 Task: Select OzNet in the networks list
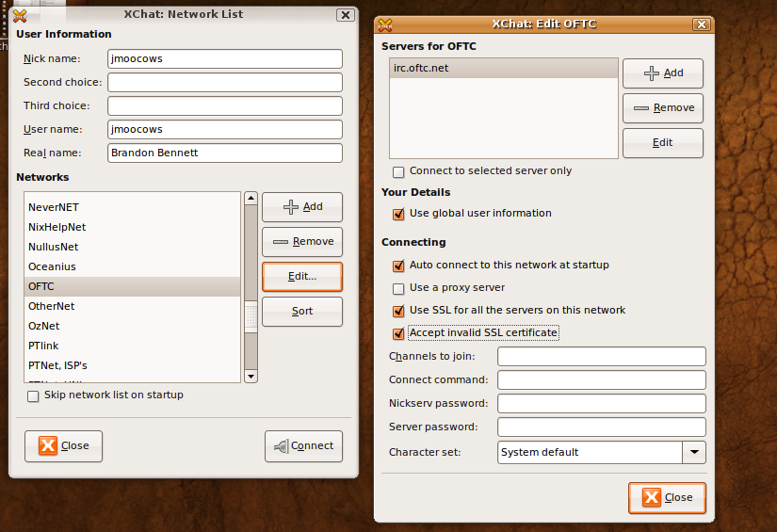132,326
